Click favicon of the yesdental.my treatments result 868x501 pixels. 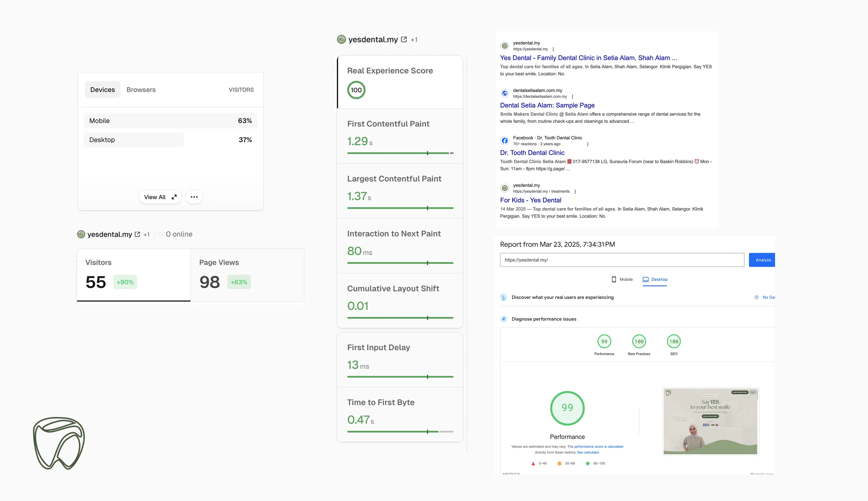point(504,188)
